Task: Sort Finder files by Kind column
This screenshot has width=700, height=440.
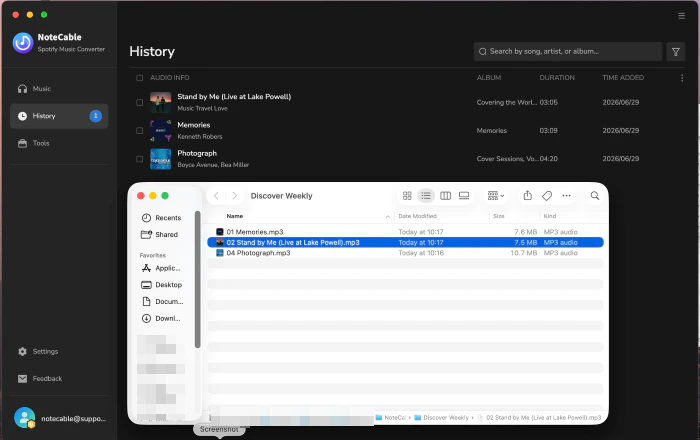Action: 550,216
